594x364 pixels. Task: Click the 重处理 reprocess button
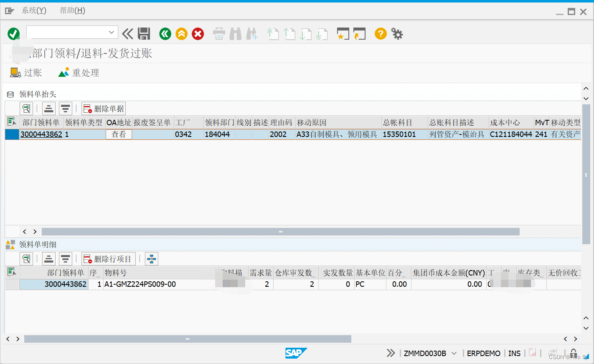click(79, 72)
